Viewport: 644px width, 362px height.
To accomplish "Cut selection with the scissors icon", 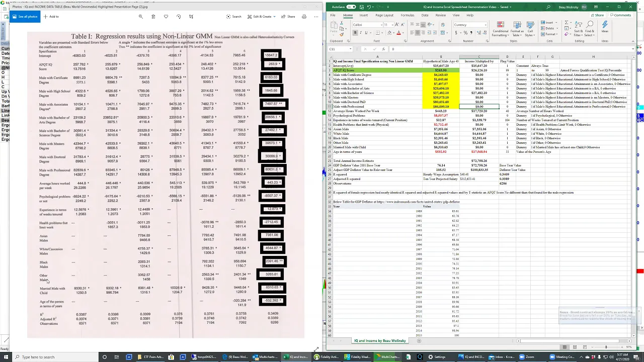I will [x=342, y=23].
